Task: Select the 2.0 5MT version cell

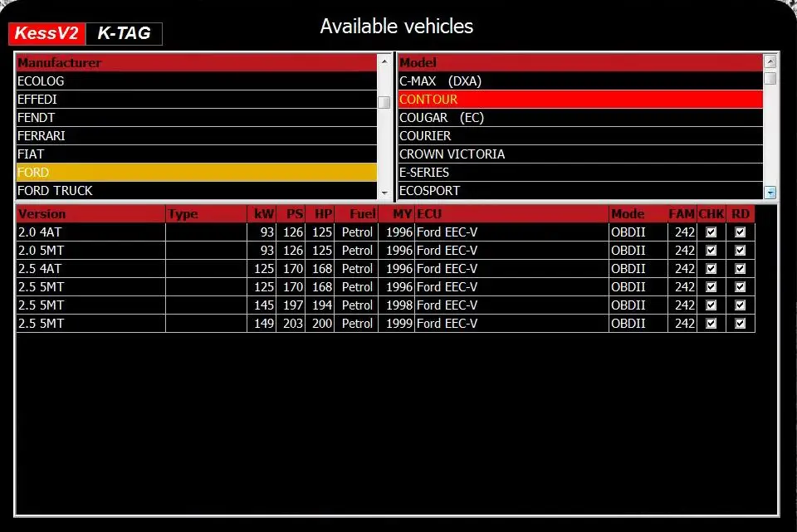Action: coord(91,251)
